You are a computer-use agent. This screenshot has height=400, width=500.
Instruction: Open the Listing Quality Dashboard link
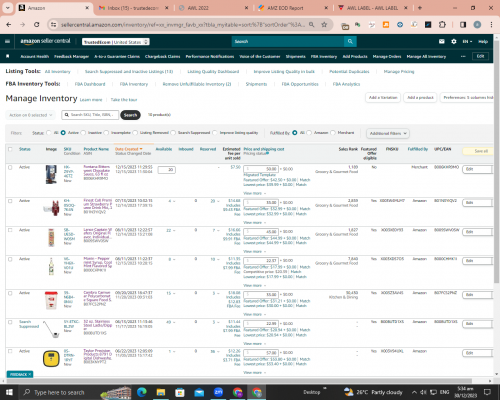[x=213, y=71]
